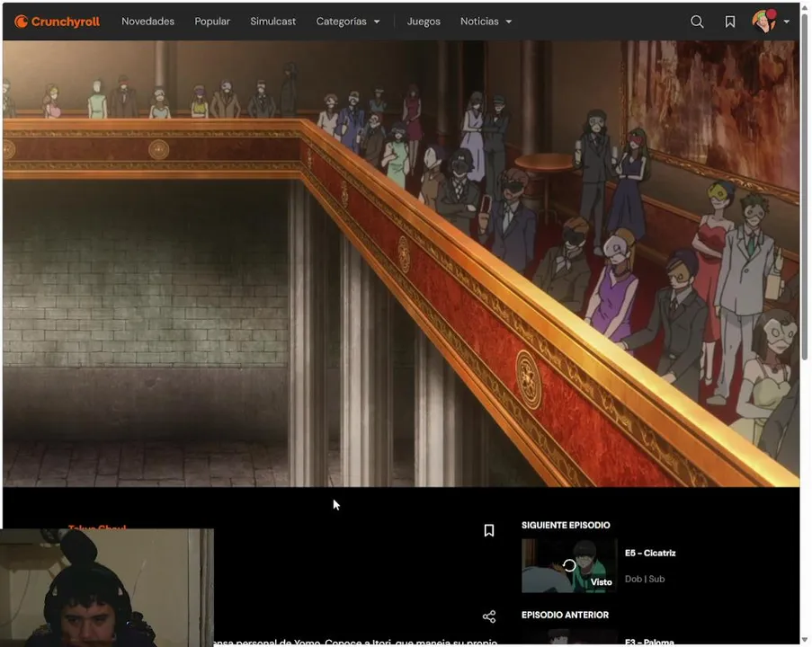Click the page vertical scrollbar

[805, 186]
